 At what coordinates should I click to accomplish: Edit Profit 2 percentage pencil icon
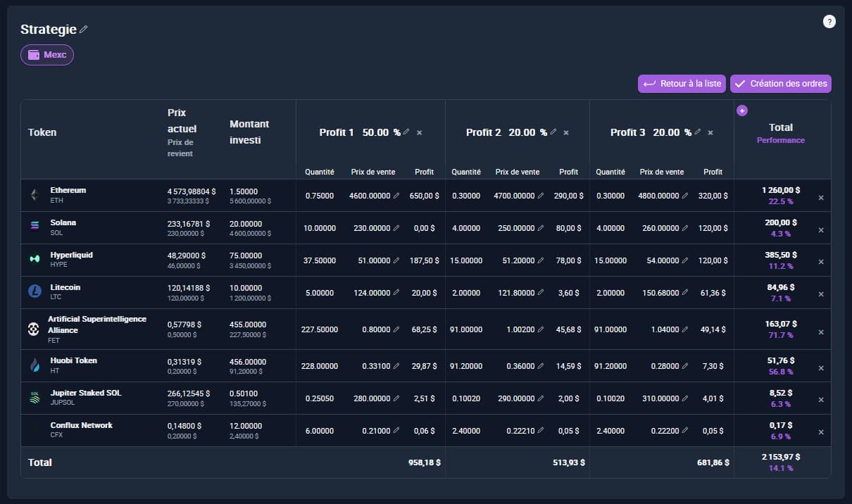553,132
